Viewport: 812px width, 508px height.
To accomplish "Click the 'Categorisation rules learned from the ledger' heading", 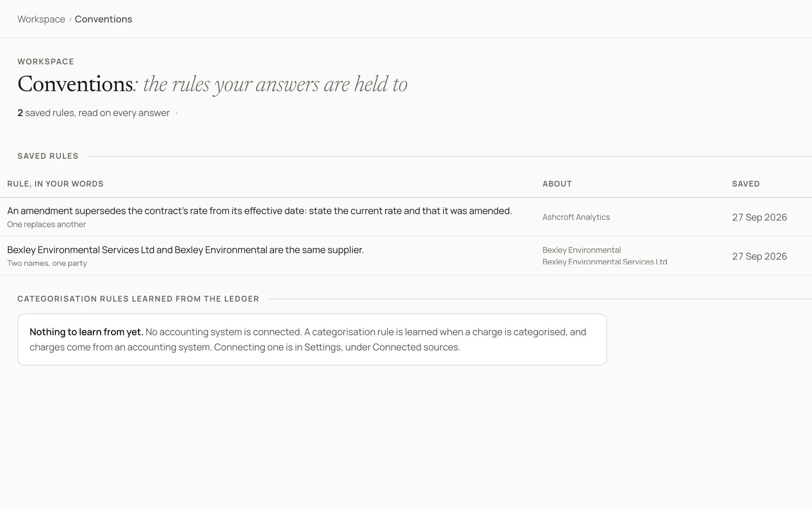I will pos(138,299).
